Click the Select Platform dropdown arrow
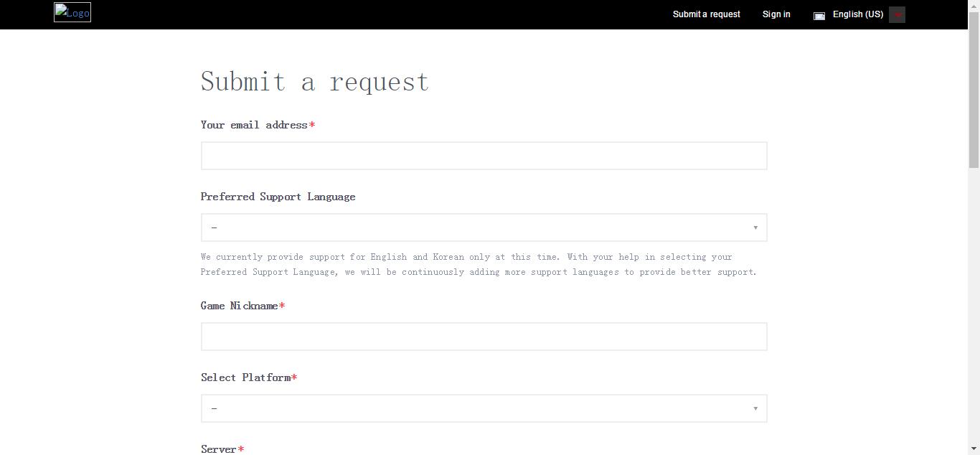Viewport: 980px width, 455px height. (755, 409)
